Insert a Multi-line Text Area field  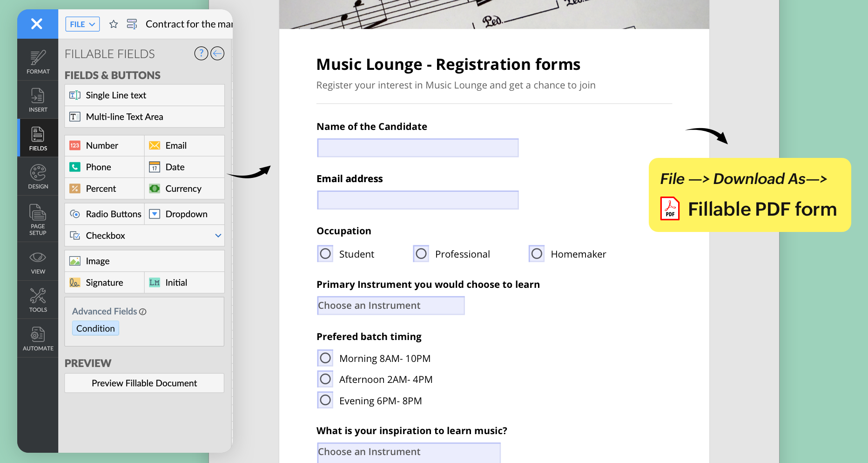tap(144, 117)
